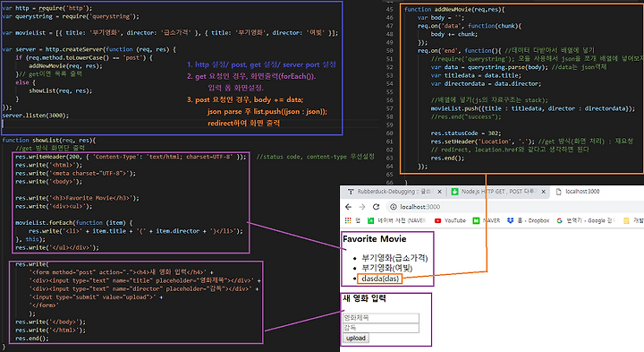
Task: Focus the localhost:3000 address bar
Action: click(x=419, y=206)
